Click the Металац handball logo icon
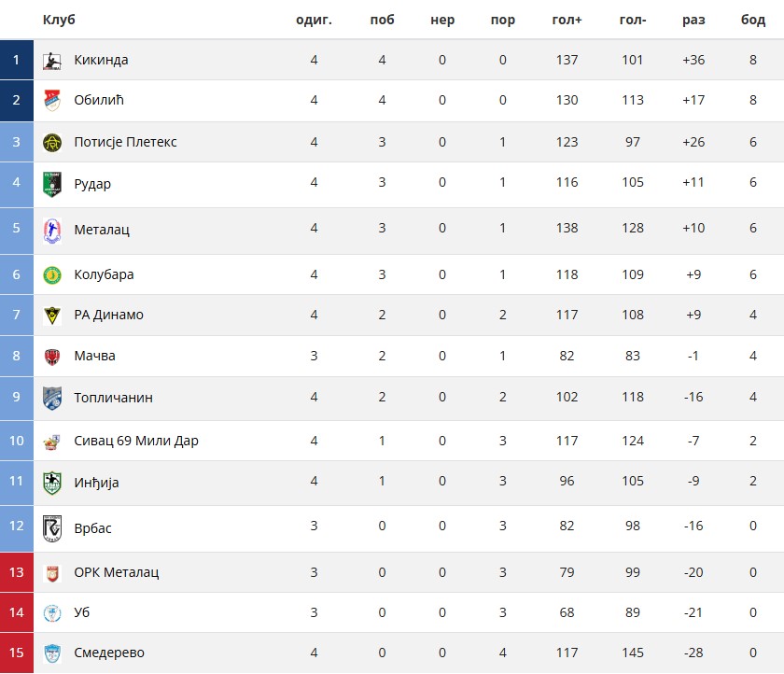Viewport: 784px width, 674px height. (x=52, y=231)
